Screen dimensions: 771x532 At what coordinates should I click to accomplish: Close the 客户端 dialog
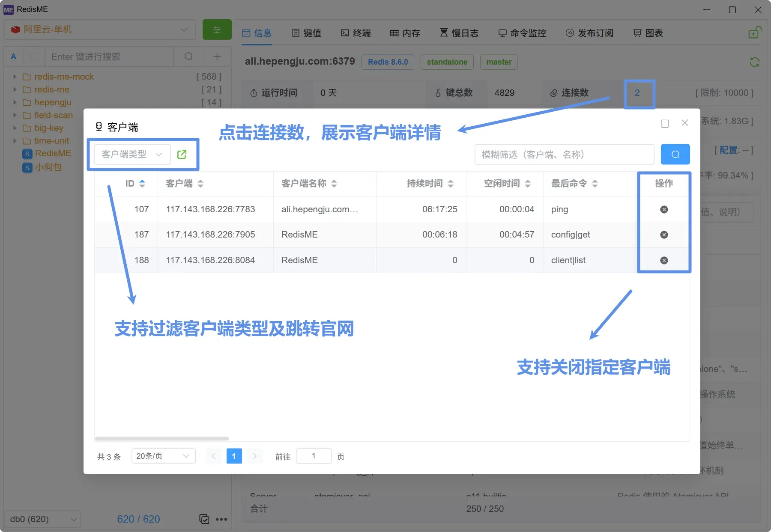(685, 123)
